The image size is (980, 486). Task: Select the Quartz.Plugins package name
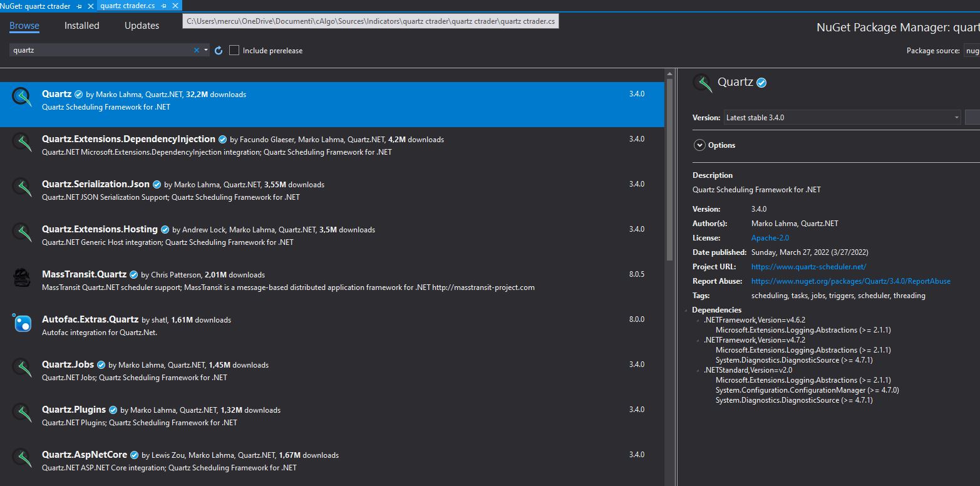tap(74, 410)
